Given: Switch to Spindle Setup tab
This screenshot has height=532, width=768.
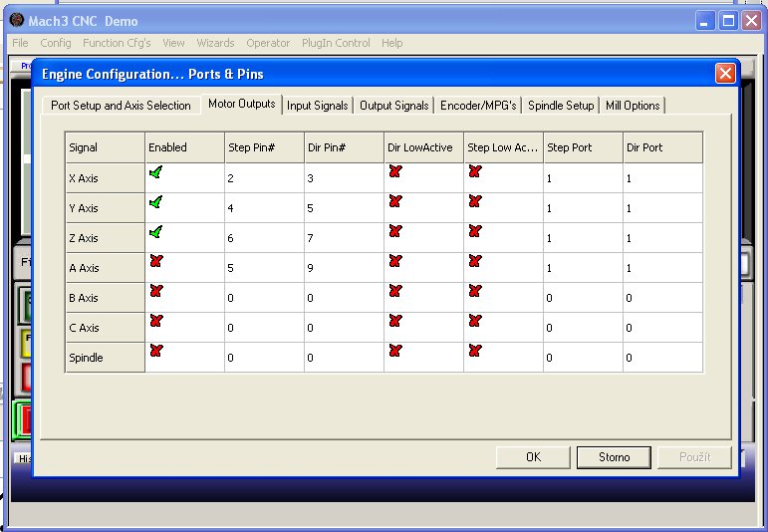Looking at the screenshot, I should (561, 106).
